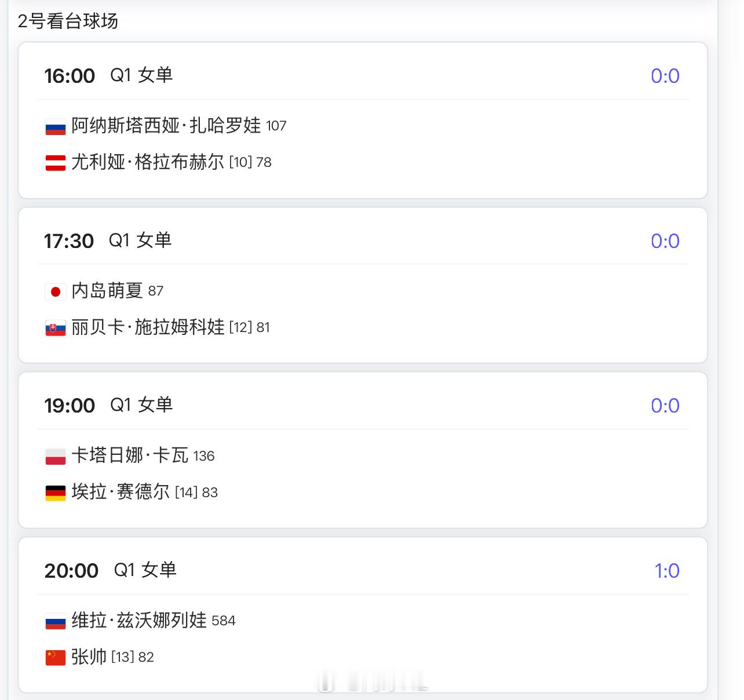Viewport: 744px width, 700px height.
Task: Click the Chinese flag beside 张帅
Action: click(56, 658)
